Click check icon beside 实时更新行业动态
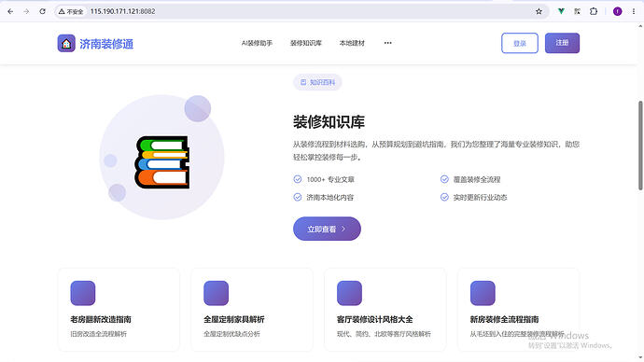Viewport: 644px width, 362px height. pyautogui.click(x=444, y=197)
